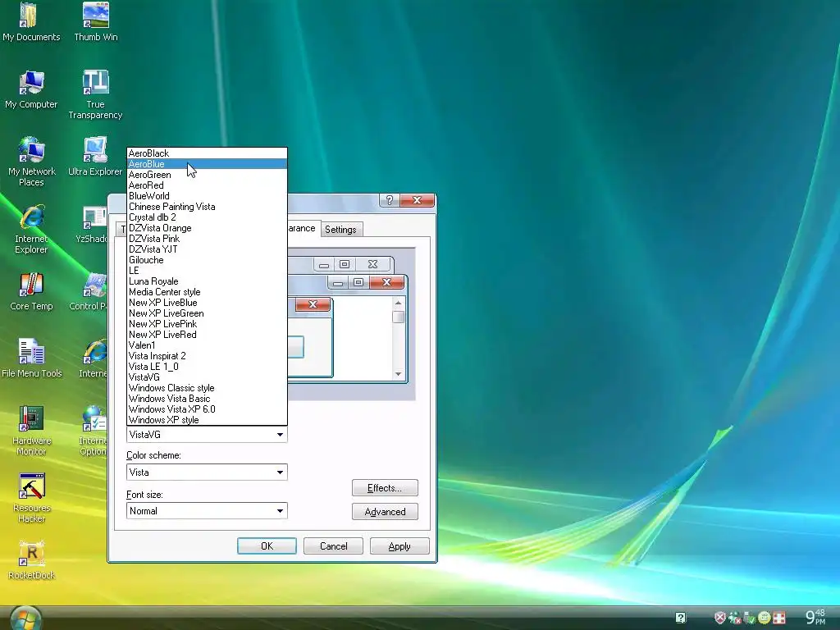Launch the True Transparency shortcut
Viewport: 840px width, 630px height.
95,95
